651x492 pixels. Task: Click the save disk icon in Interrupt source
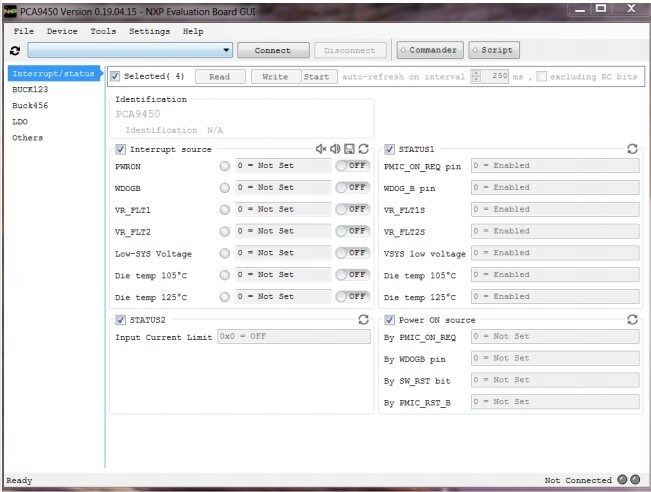tap(349, 149)
